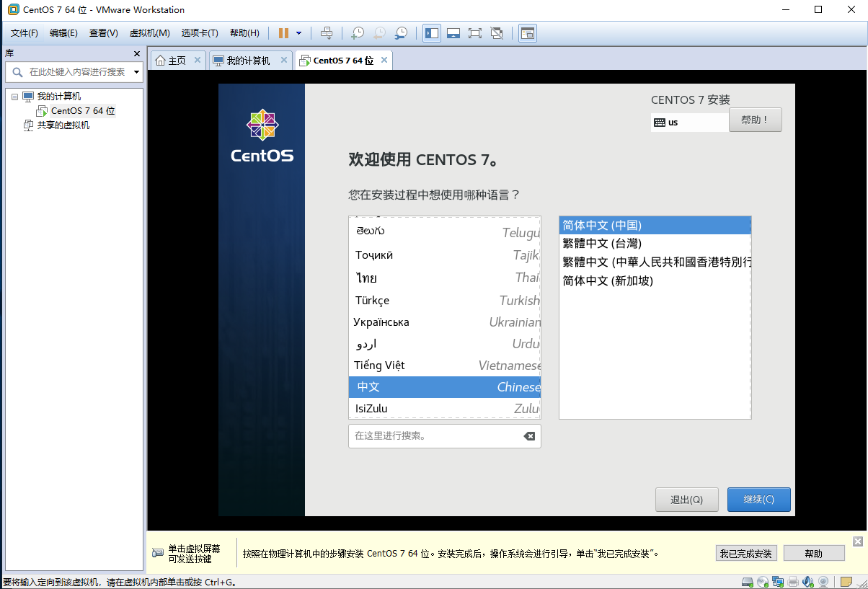This screenshot has height=589, width=868.
Task: Choose 简体中文 (新加坡) locale
Action: point(655,281)
